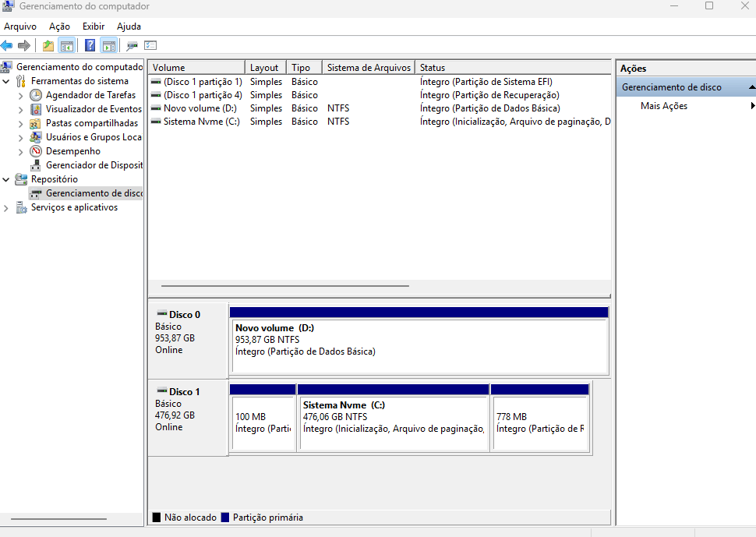The image size is (756, 537).
Task: Click Íntegro (Partição de Dados Básica) status cell
Action: point(490,108)
